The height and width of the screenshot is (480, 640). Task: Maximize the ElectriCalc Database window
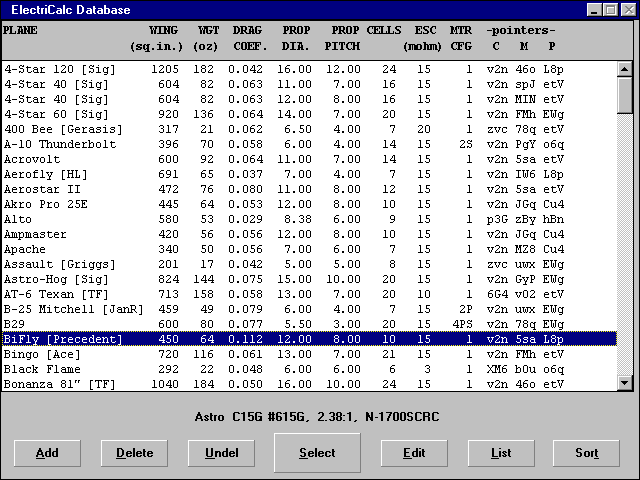pyautogui.click(x=611, y=10)
